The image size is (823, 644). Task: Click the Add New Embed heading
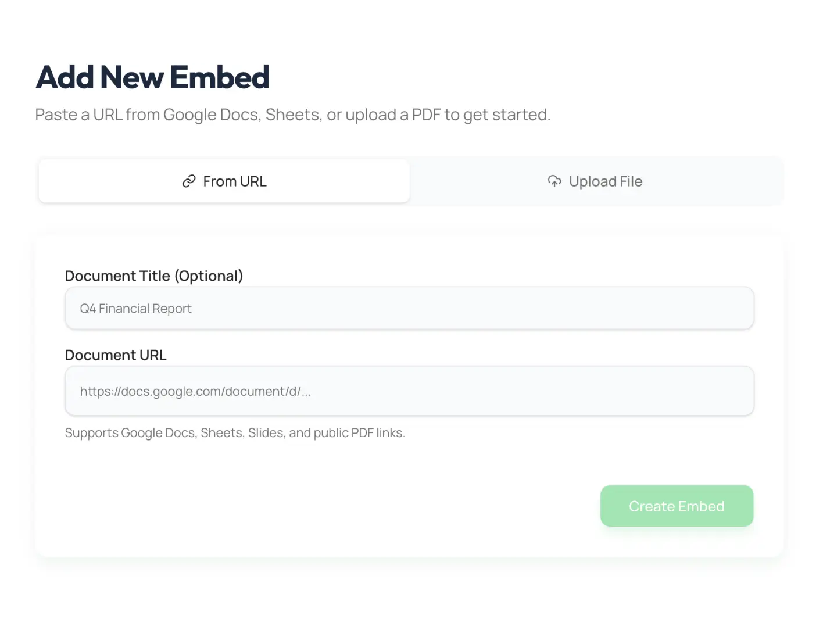pos(152,77)
